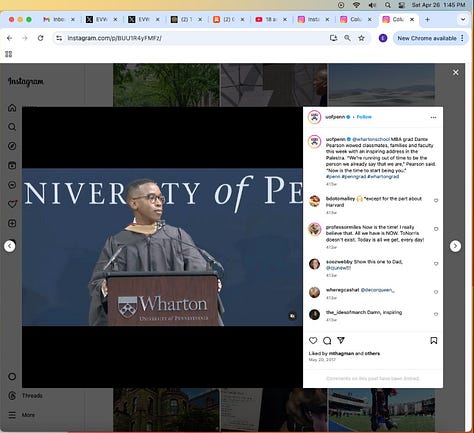View site information icon in address bar
Screen dimensions: 474x433
click(x=59, y=38)
